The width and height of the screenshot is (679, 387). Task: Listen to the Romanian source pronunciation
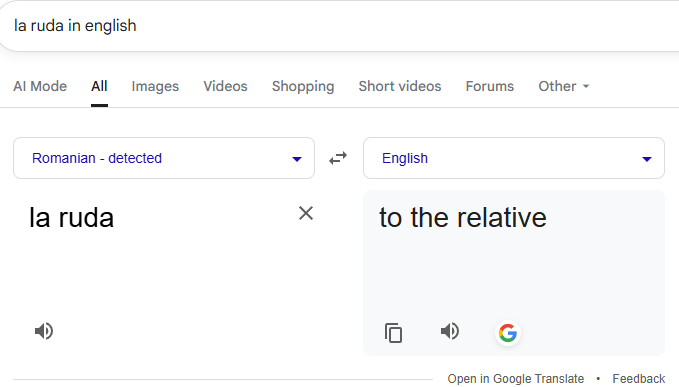44,331
